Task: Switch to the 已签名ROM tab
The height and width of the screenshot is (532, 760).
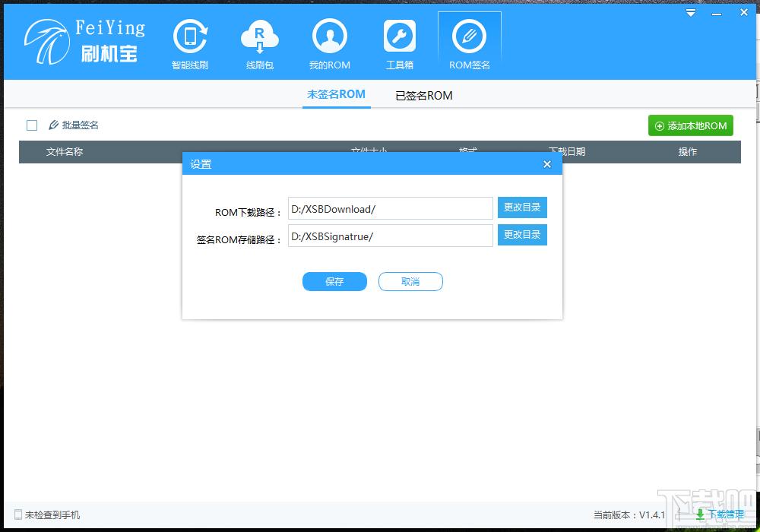Action: coord(423,96)
